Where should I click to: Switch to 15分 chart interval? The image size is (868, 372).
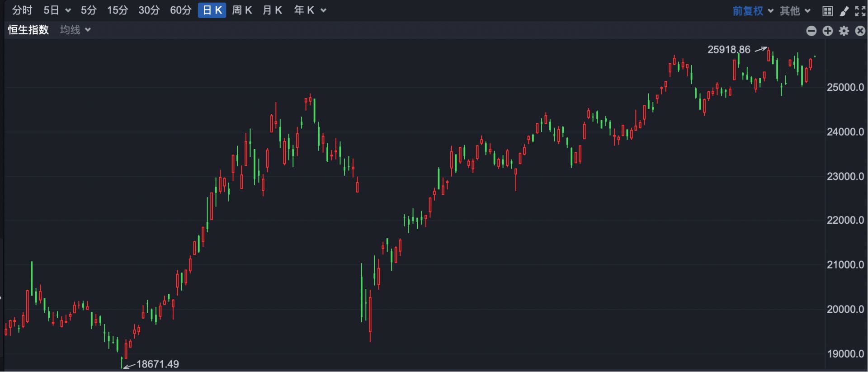click(x=117, y=10)
